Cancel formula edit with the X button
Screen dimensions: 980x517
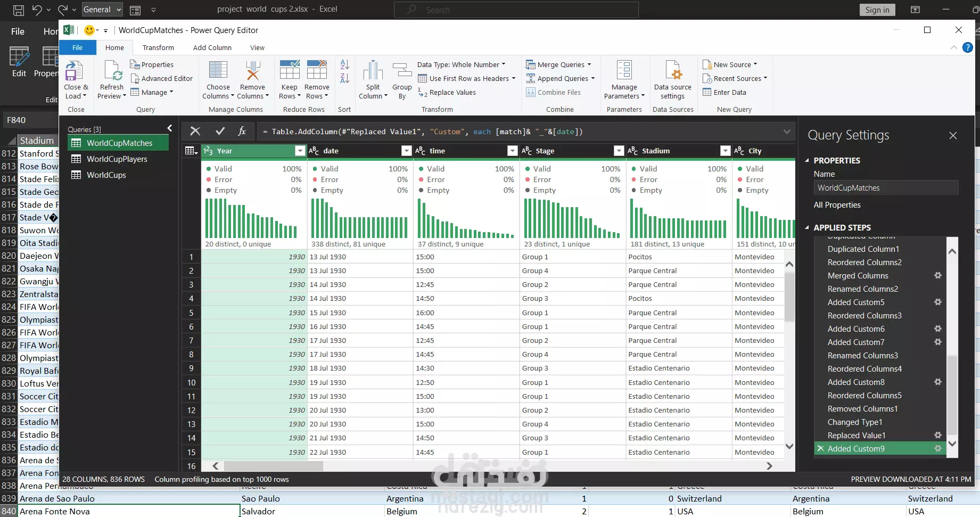point(195,132)
